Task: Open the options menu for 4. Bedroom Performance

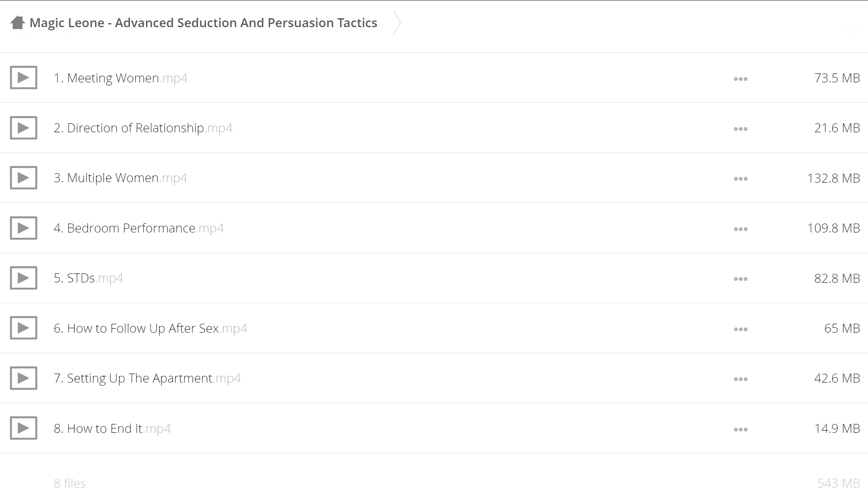Action: [x=741, y=229]
